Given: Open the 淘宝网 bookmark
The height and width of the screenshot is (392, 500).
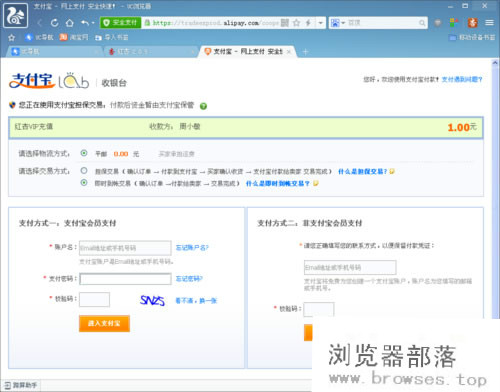Looking at the screenshot, I should [x=74, y=37].
